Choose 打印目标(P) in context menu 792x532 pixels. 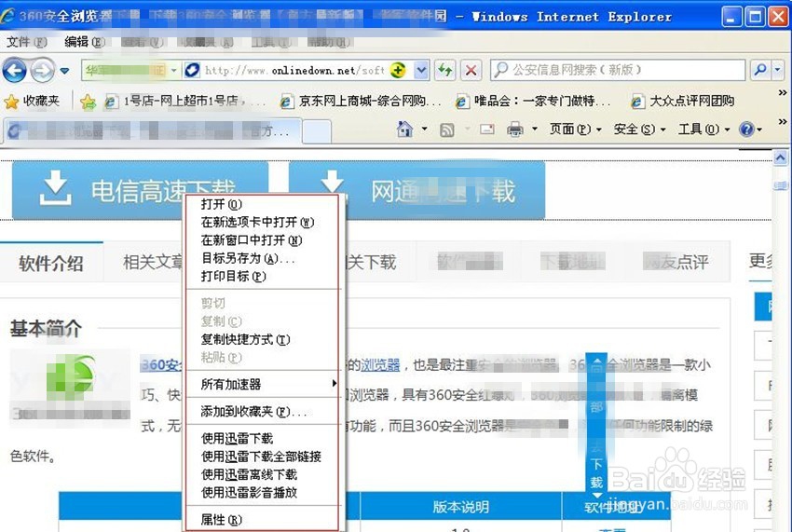[262, 277]
